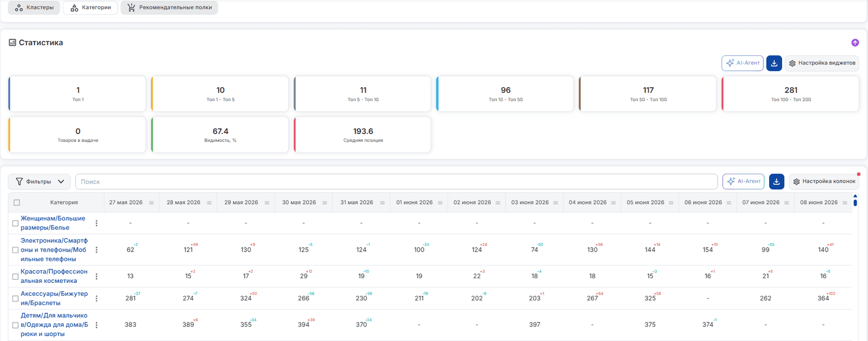Open column menu icon for 01 июня 2026
Image resolution: width=868 pixels, height=341 pixels.
(440, 202)
